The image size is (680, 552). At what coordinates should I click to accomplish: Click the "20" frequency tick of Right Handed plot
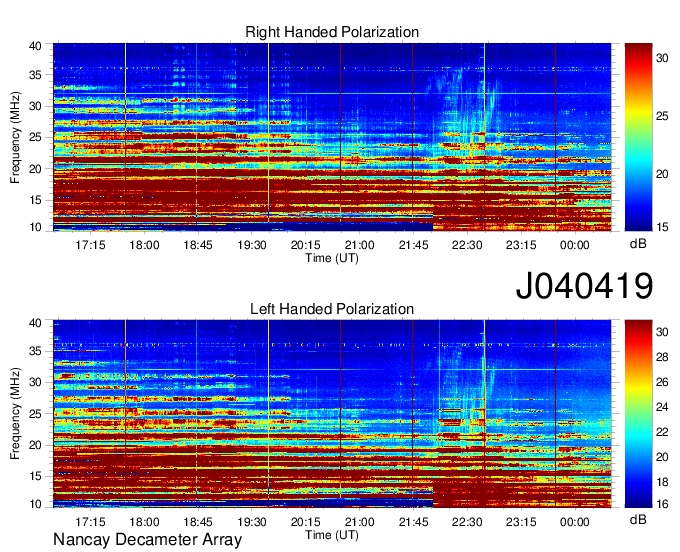point(35,169)
